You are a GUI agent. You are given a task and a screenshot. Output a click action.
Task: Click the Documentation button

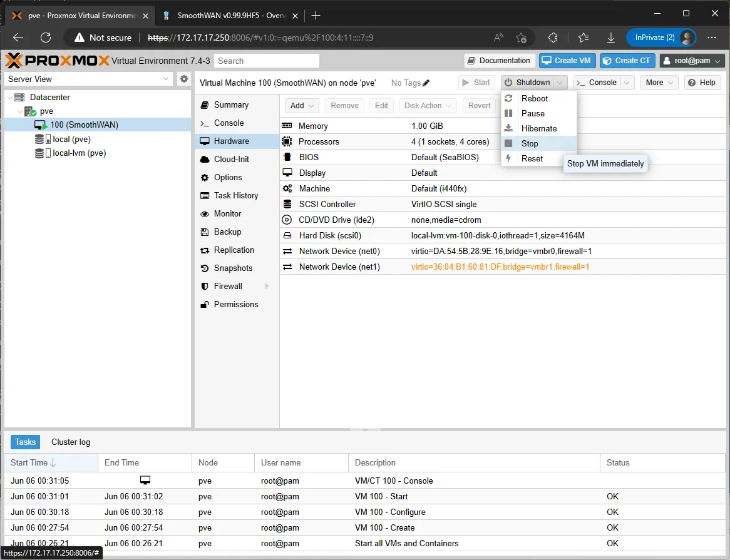tap(499, 61)
